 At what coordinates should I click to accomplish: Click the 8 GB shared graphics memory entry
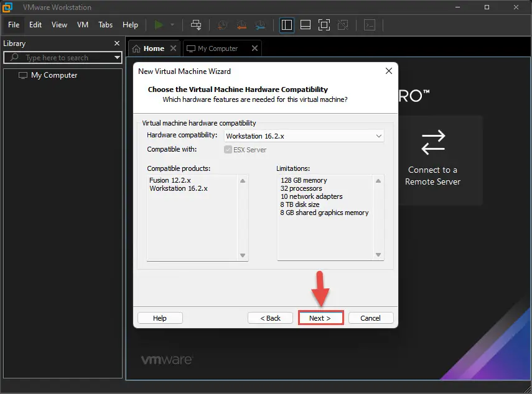[x=324, y=213]
